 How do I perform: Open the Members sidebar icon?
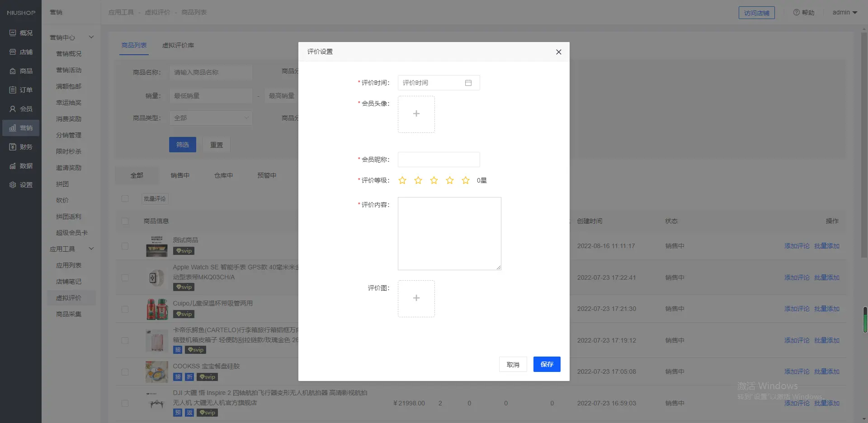[13, 109]
